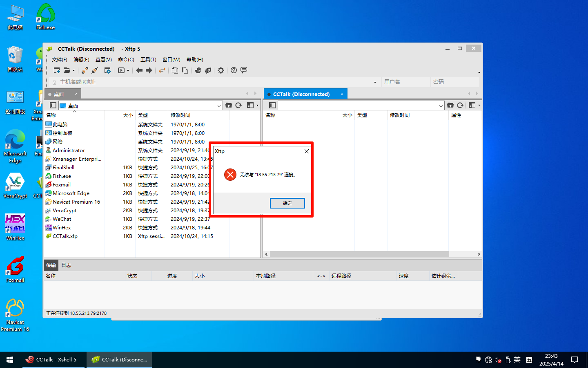Image resolution: width=588 pixels, height=368 pixels.
Task: Open session properties window-gear icon
Action: [107, 70]
